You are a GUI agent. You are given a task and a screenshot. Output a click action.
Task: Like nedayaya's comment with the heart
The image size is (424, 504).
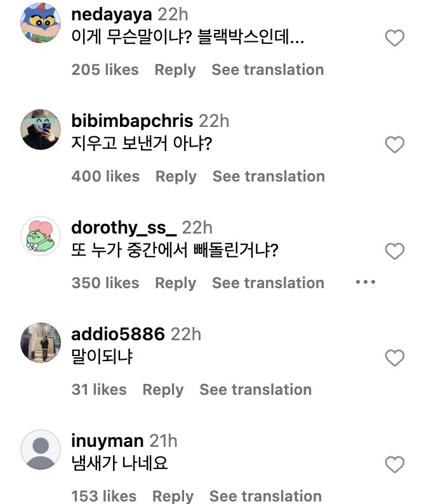point(395,39)
